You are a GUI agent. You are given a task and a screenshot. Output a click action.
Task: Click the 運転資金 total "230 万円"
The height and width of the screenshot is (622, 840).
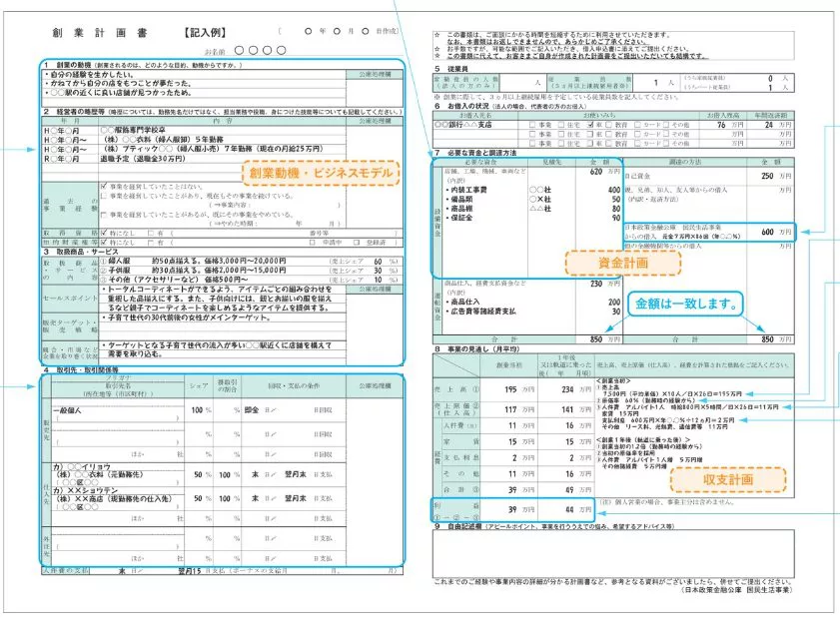[x=605, y=284]
